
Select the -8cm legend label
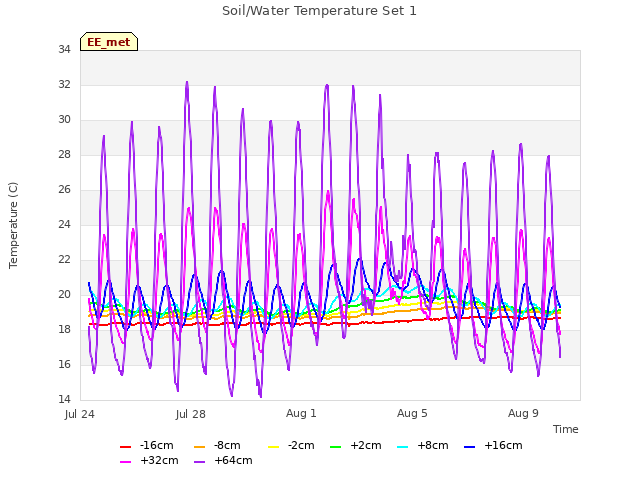tap(227, 445)
